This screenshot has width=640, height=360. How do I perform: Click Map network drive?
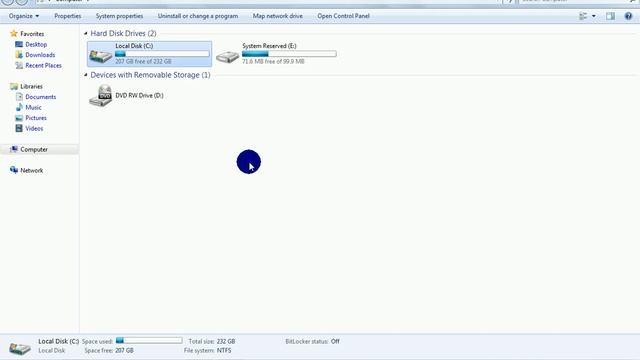pos(278,16)
